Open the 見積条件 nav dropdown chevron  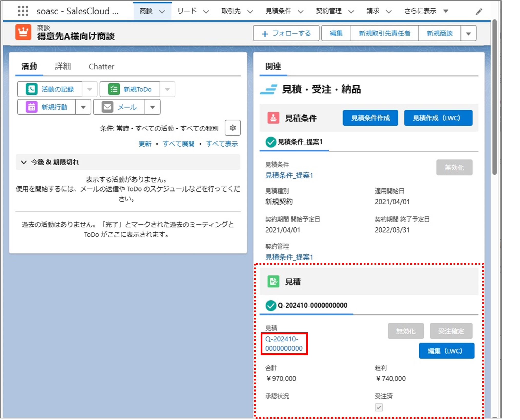[x=301, y=11]
